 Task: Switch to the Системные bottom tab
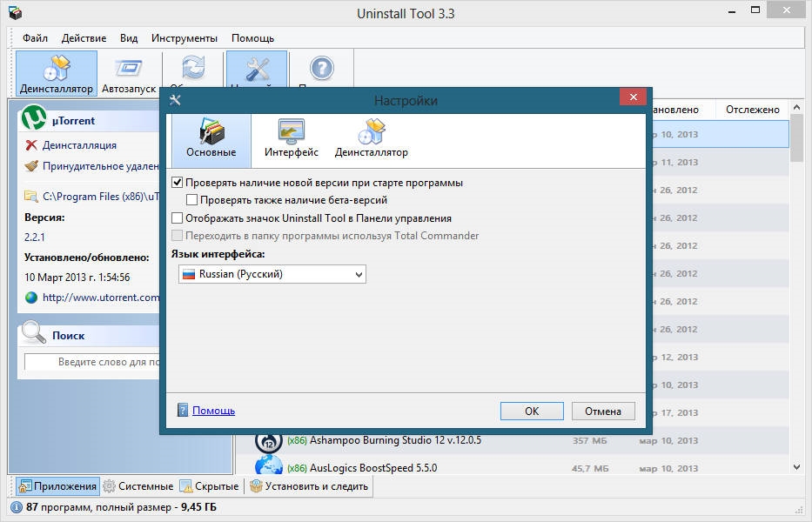point(138,486)
